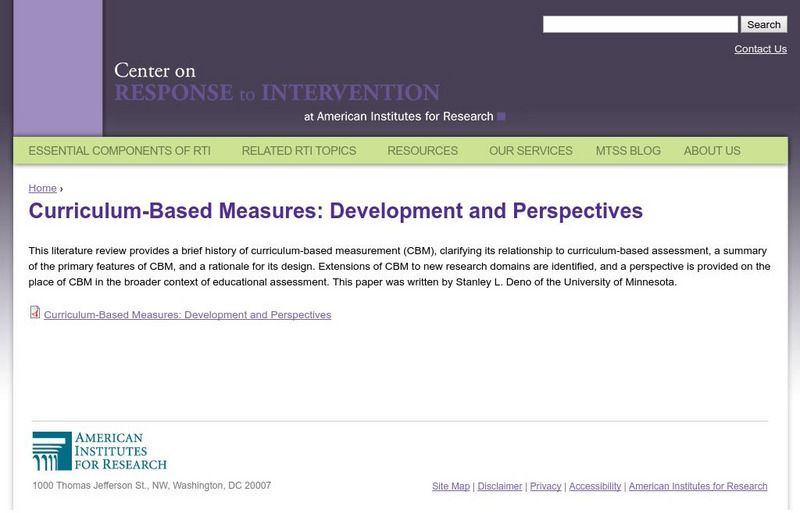Click the literature review description paragraph

tap(399, 266)
